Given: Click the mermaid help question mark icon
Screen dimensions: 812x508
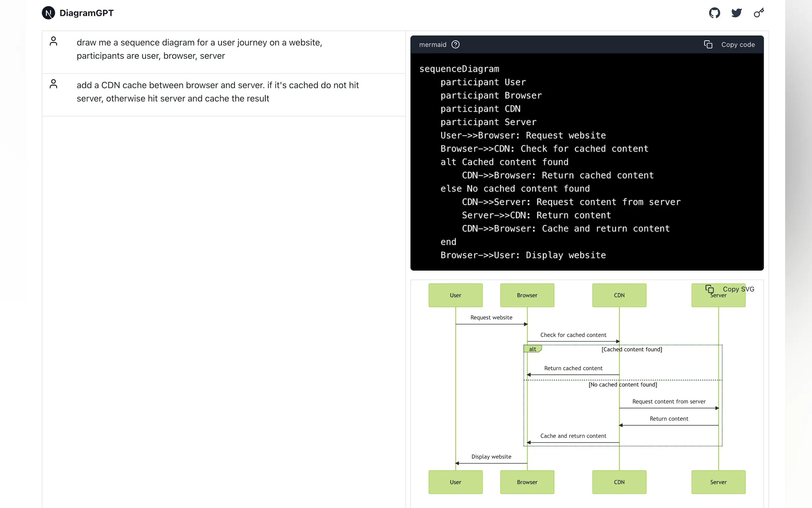Looking at the screenshot, I should 456,45.
